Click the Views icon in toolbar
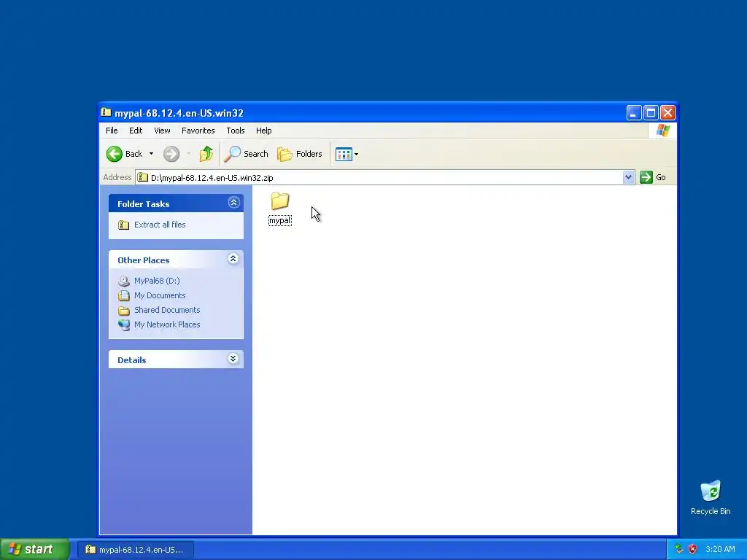747x560 pixels. tap(344, 154)
